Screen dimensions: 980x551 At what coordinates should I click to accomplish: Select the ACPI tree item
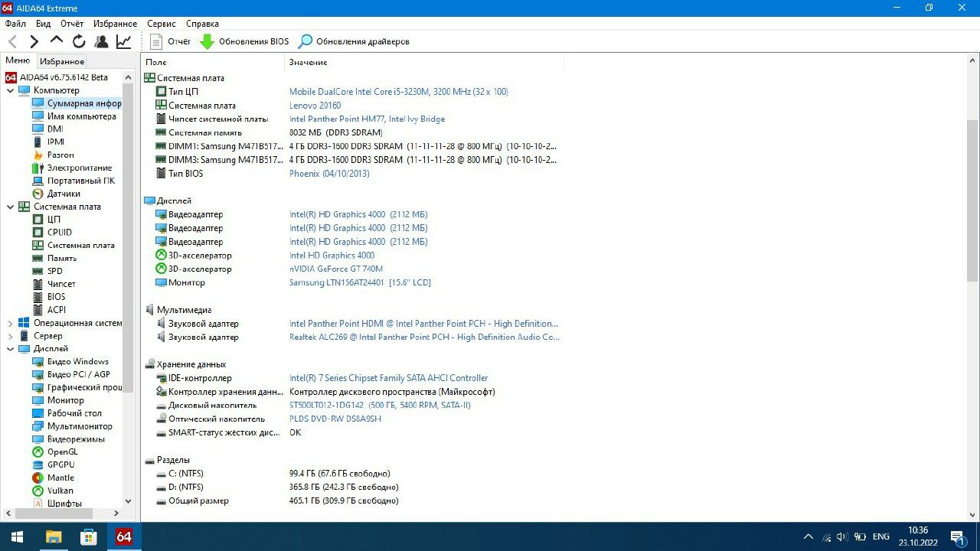point(49,310)
